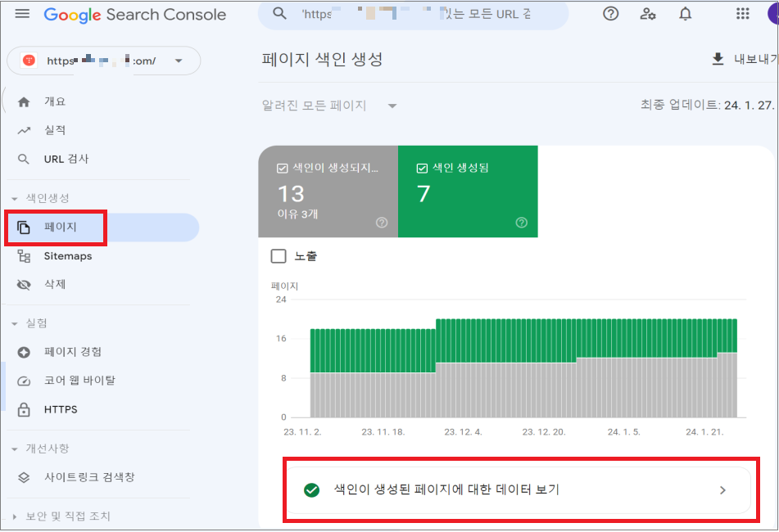Click the search magnifier icon in URL bar

point(279,14)
